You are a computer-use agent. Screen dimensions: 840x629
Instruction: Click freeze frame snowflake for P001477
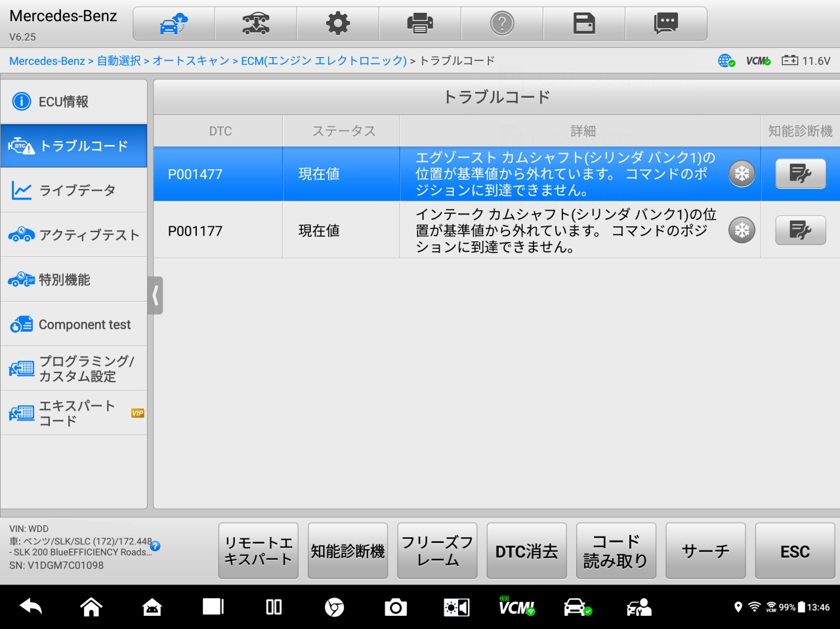742,174
